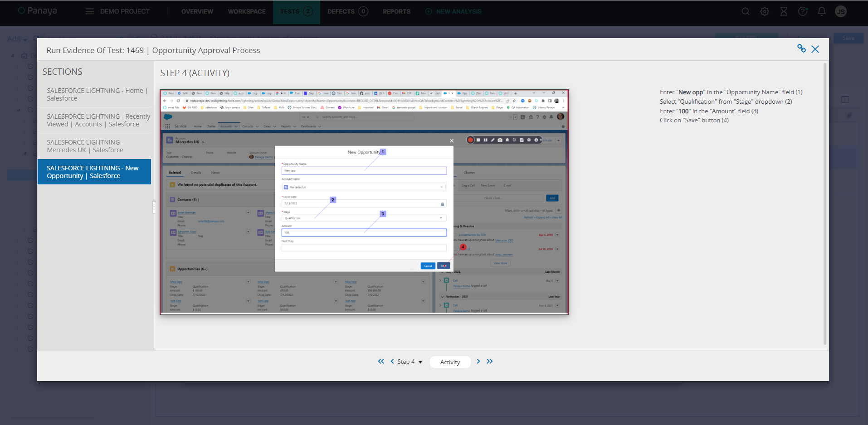Image resolution: width=868 pixels, height=425 pixels.
Task: Open the Overview tab
Action: tap(197, 11)
